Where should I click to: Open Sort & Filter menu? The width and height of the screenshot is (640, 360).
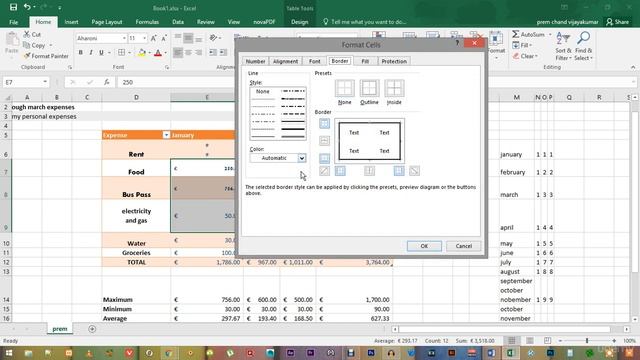click(x=563, y=46)
